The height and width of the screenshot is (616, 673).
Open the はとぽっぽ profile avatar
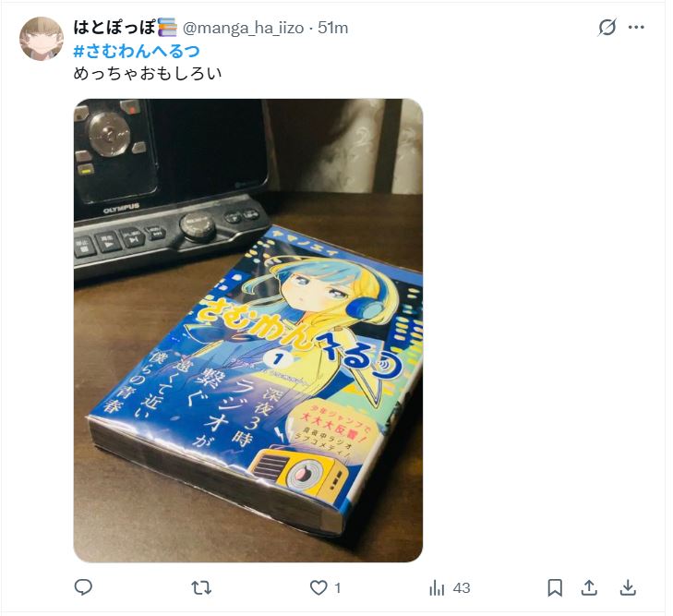pyautogui.click(x=42, y=39)
